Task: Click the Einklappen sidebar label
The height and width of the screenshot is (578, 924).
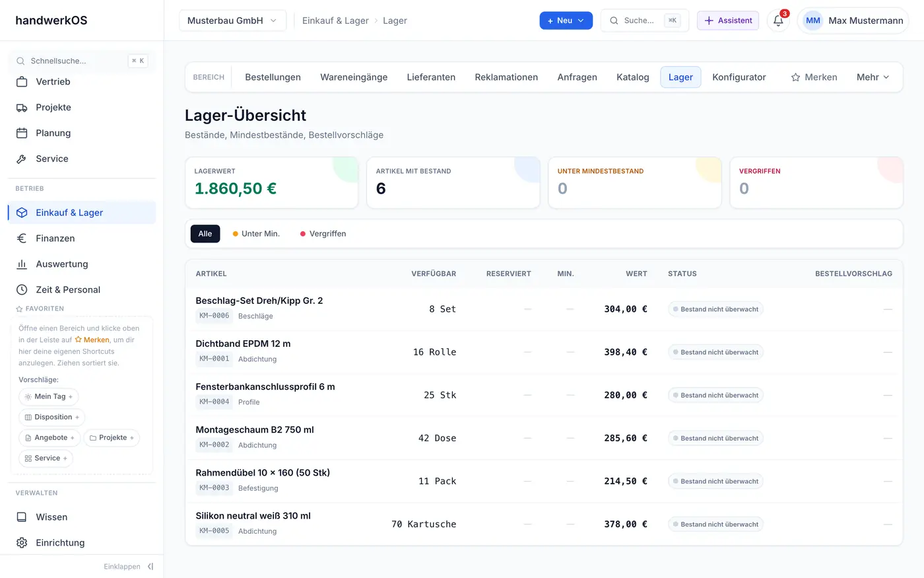Action: pos(122,567)
